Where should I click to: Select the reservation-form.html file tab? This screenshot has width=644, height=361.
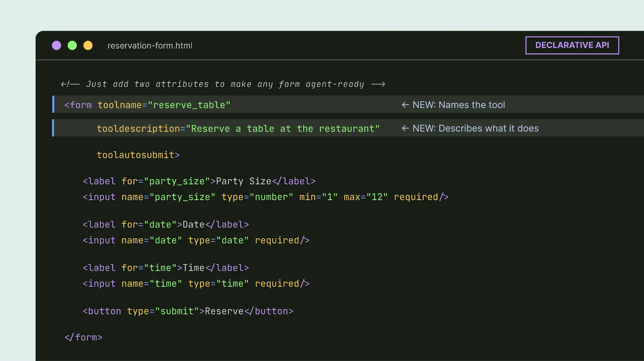(150, 46)
